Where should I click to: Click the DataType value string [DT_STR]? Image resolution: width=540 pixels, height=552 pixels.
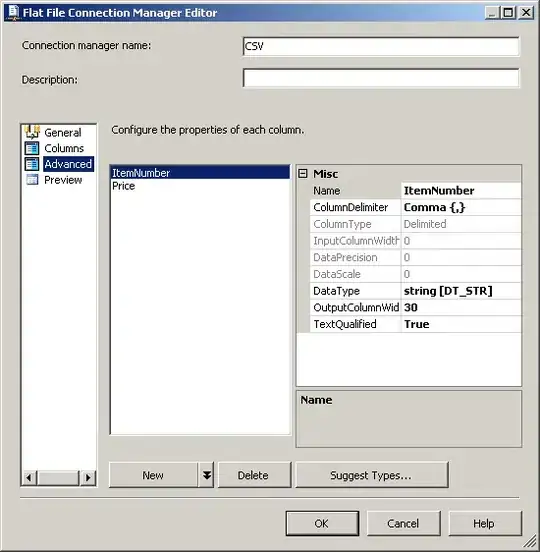(x=461, y=291)
